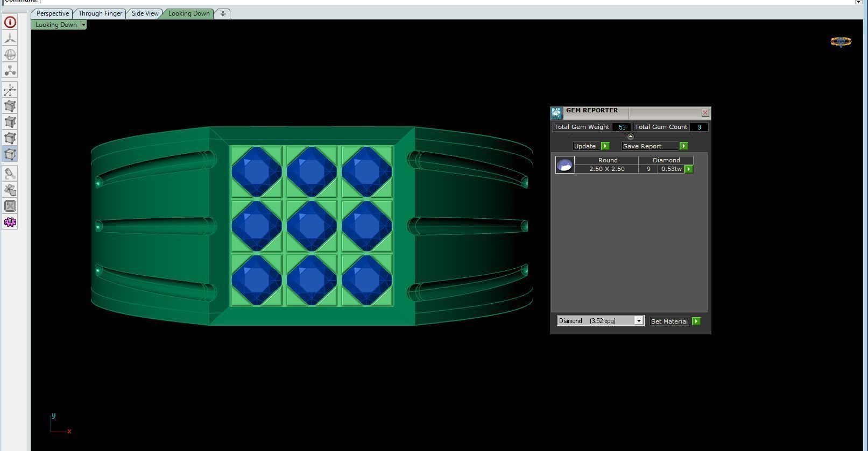Click the wireframe globe icon

click(10, 54)
